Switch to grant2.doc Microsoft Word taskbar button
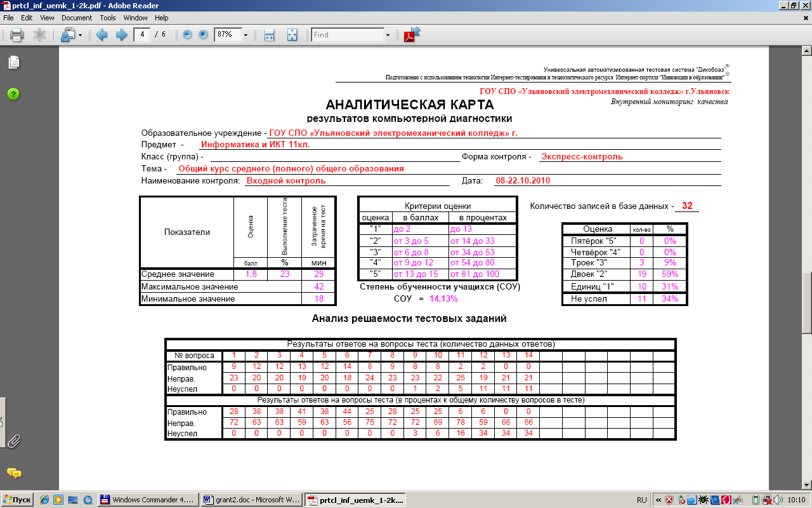812x508 pixels. [251, 500]
